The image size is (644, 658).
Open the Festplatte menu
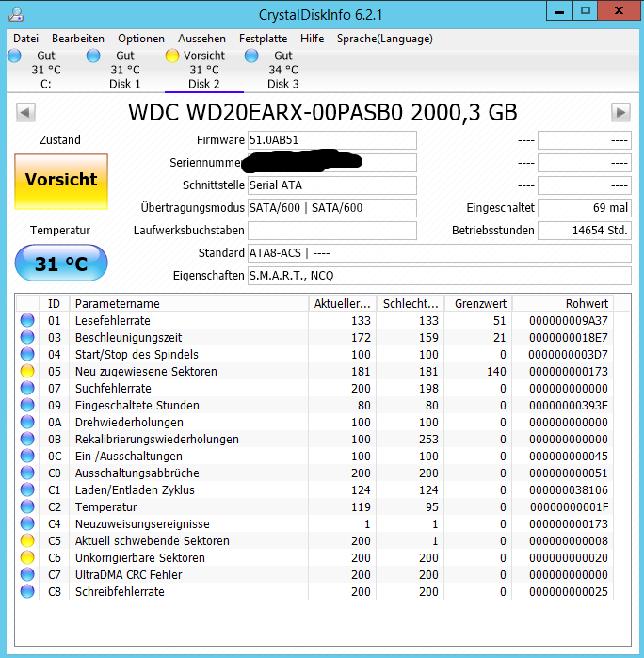(264, 39)
